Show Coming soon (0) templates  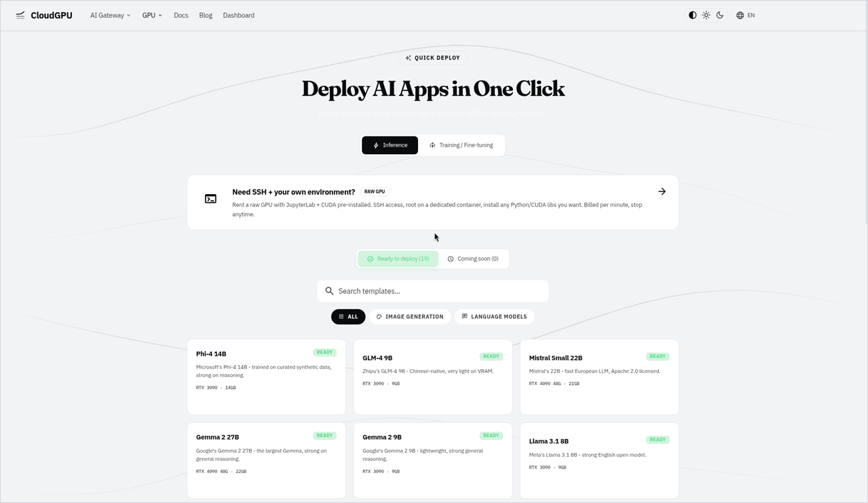(473, 259)
